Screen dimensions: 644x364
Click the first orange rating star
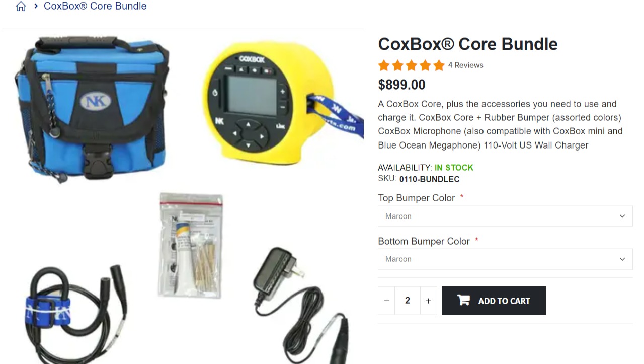coord(384,65)
